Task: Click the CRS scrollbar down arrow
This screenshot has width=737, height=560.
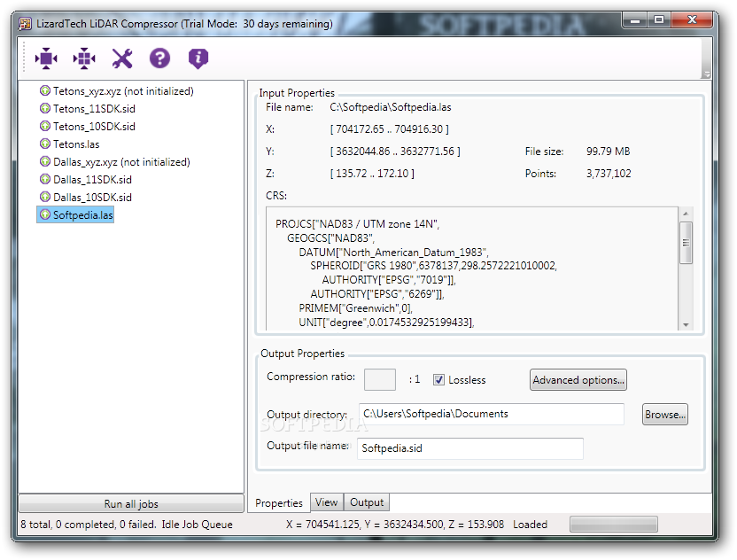Action: coord(686,324)
